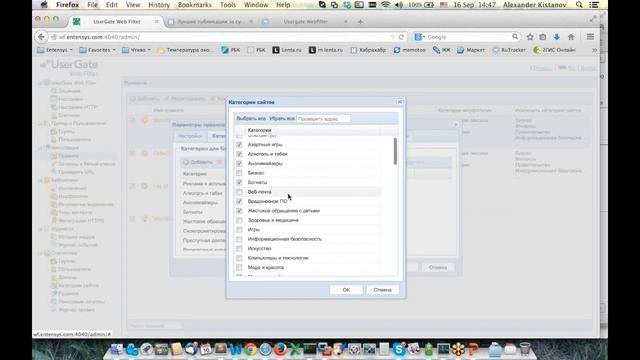Viewport: 640px width, 360px height.
Task: Go back with the Firefox back arrow
Action: pyautogui.click(x=41, y=37)
